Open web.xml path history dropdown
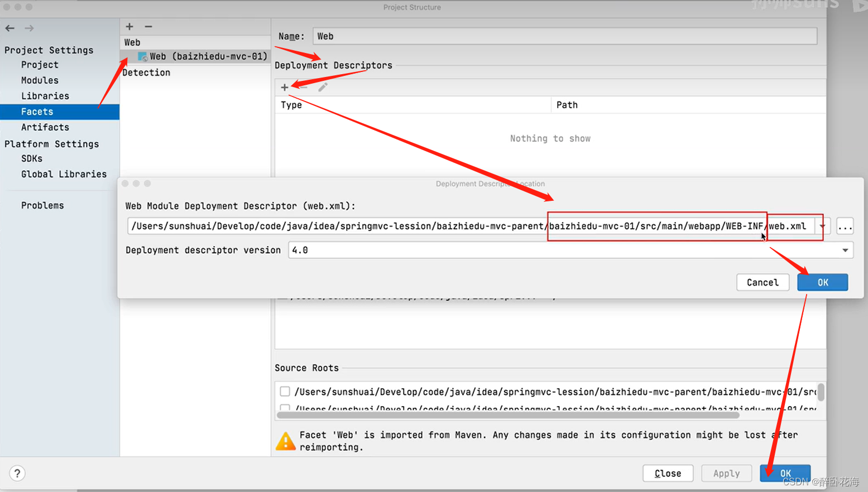Image resolution: width=868 pixels, height=492 pixels. click(823, 226)
